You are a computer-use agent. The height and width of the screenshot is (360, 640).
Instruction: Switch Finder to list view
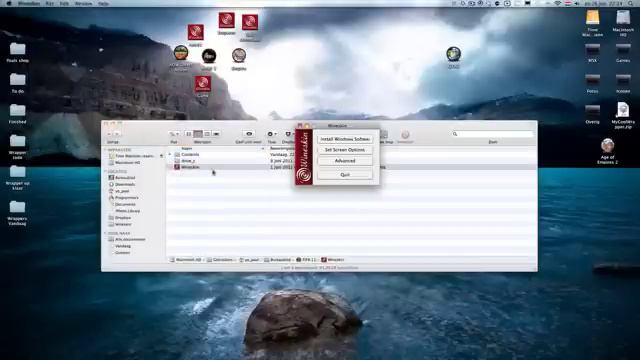click(x=198, y=134)
